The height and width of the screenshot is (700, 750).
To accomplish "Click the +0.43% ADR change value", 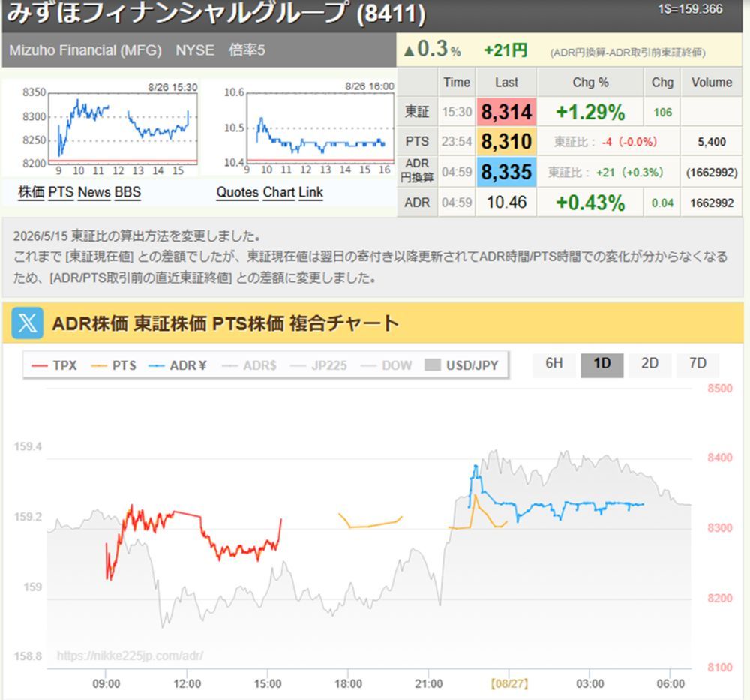I will coord(590,203).
